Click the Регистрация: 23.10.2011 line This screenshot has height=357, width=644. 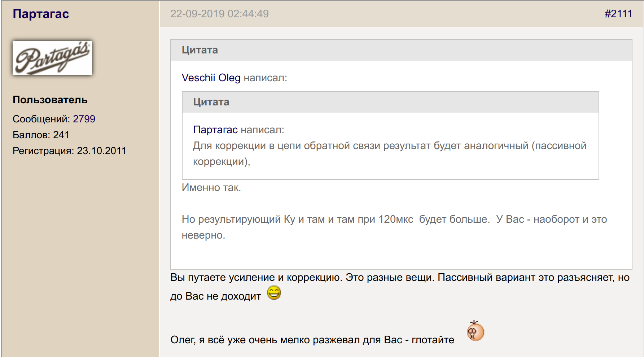point(69,151)
